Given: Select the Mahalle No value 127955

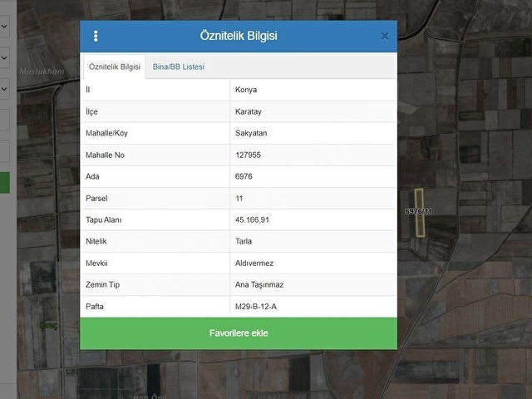Looking at the screenshot, I should click(x=248, y=155).
